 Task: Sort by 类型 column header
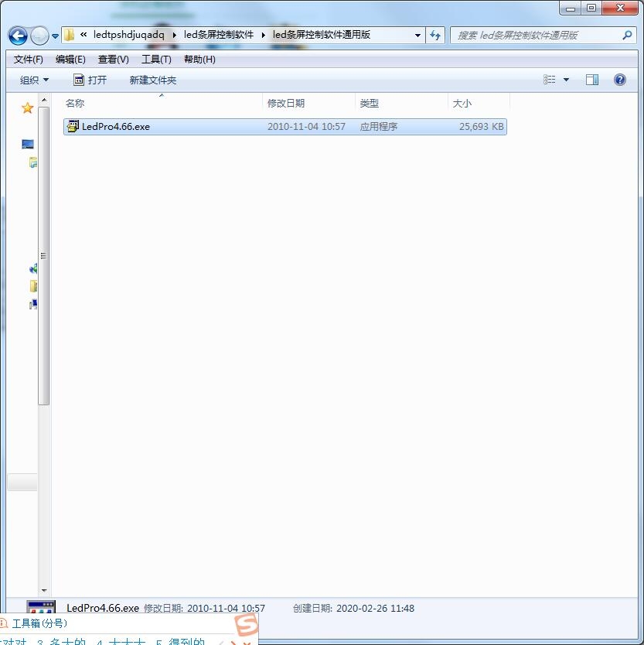369,104
